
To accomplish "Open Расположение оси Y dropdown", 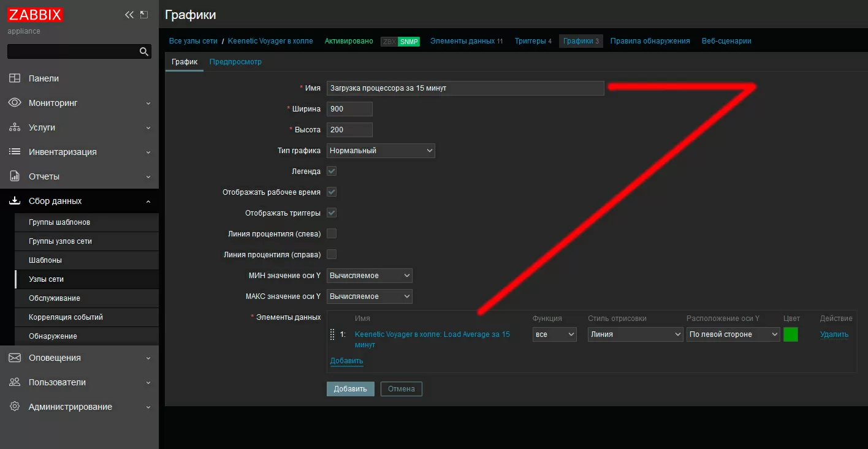I will (733, 334).
